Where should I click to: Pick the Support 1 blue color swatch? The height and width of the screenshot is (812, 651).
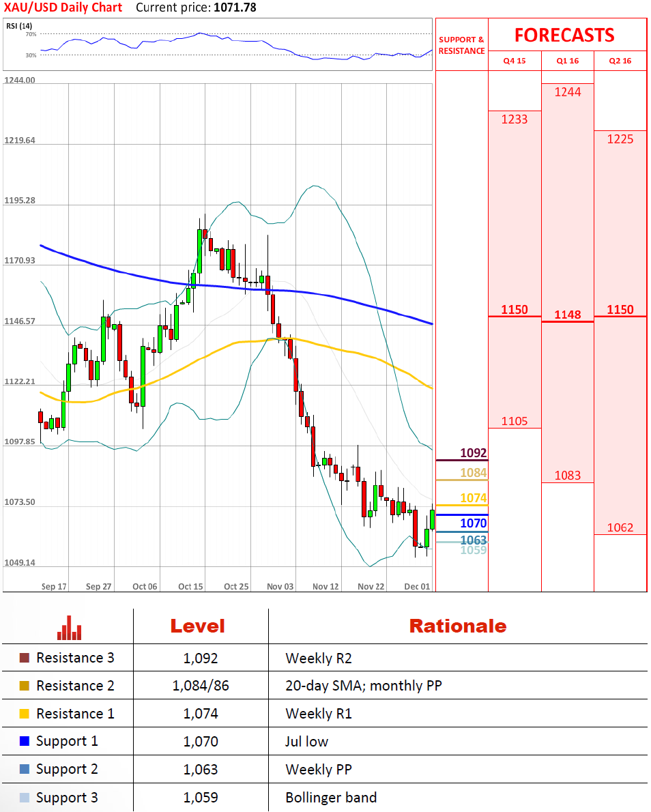coord(25,742)
